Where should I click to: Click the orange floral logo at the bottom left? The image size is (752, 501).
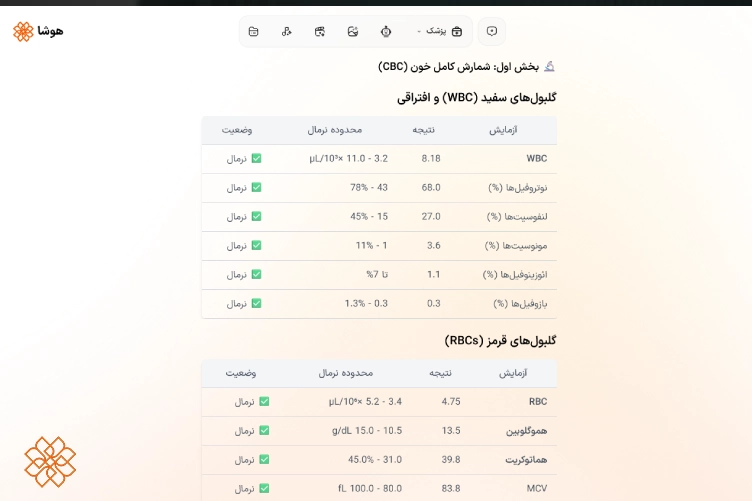[50, 462]
